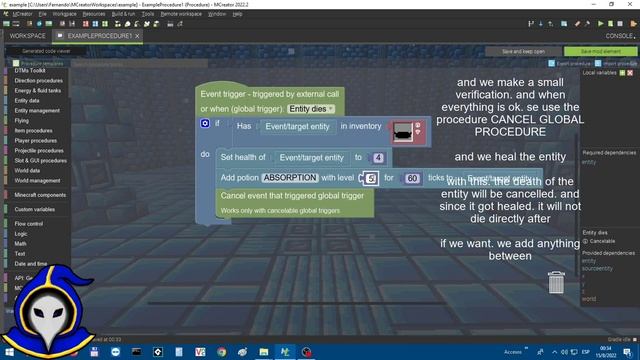Click the first green toolbar icon at left
The width and height of the screenshot is (640, 360).
coord(7,24)
